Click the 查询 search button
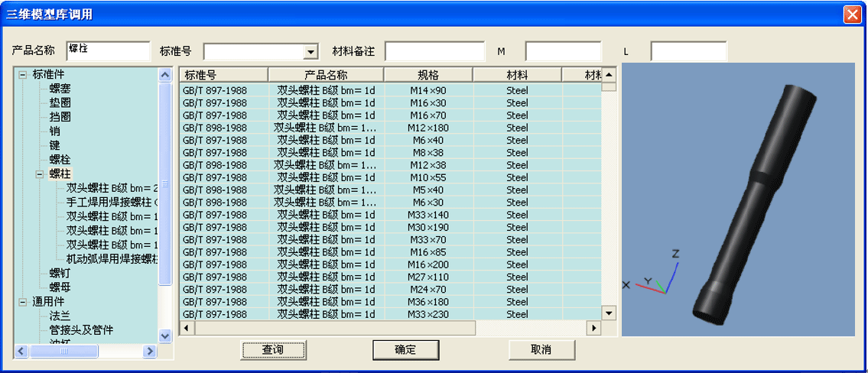This screenshot has width=868, height=373. [x=273, y=350]
